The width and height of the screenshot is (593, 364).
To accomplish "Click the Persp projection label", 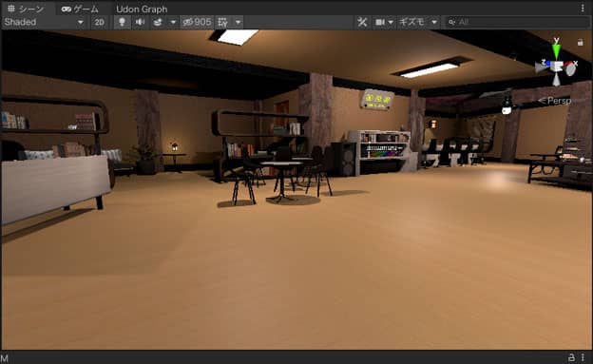I will (x=555, y=101).
